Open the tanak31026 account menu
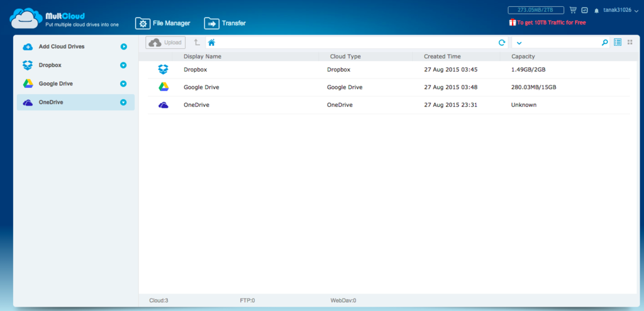644x311 pixels. (620, 10)
